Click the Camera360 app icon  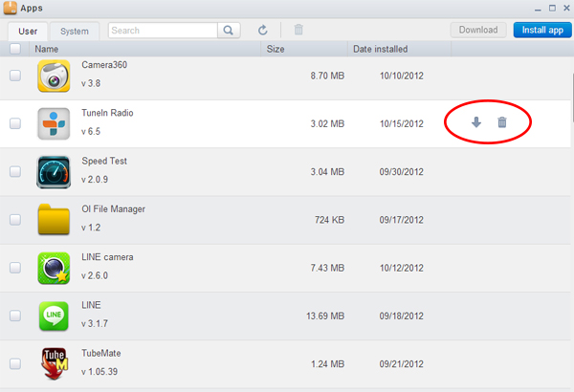tap(54, 76)
